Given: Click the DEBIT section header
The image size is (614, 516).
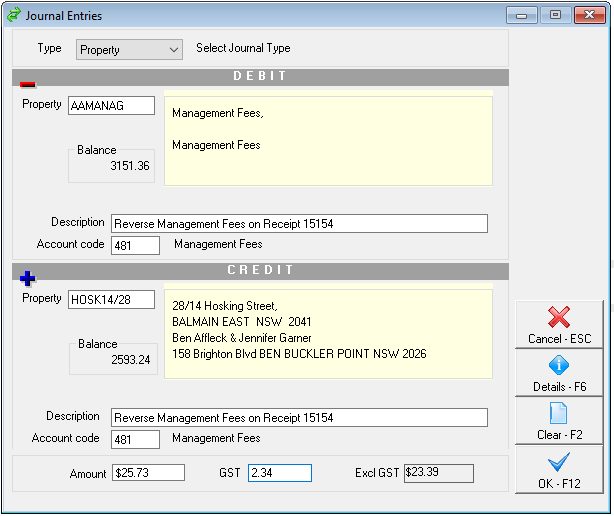Looking at the screenshot, I should [x=260, y=76].
